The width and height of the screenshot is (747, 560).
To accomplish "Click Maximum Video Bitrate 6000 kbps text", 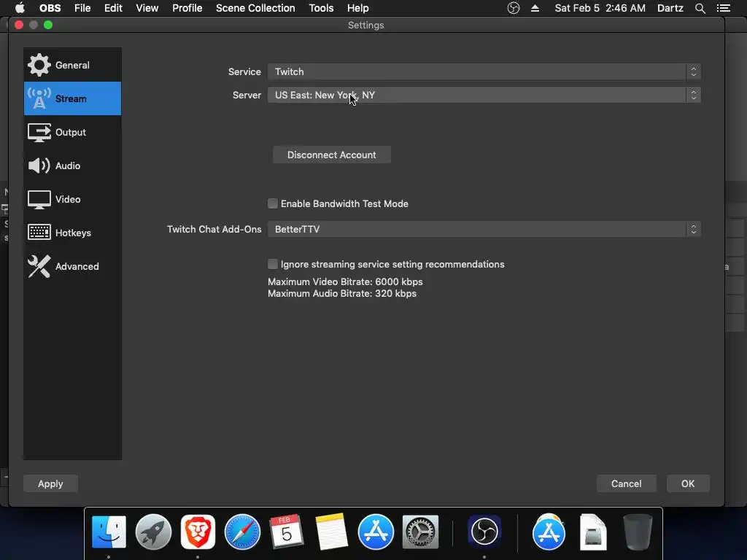I will click(345, 282).
